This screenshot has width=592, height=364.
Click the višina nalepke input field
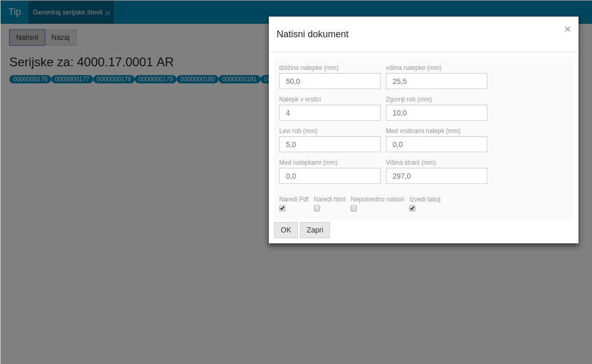coord(436,81)
